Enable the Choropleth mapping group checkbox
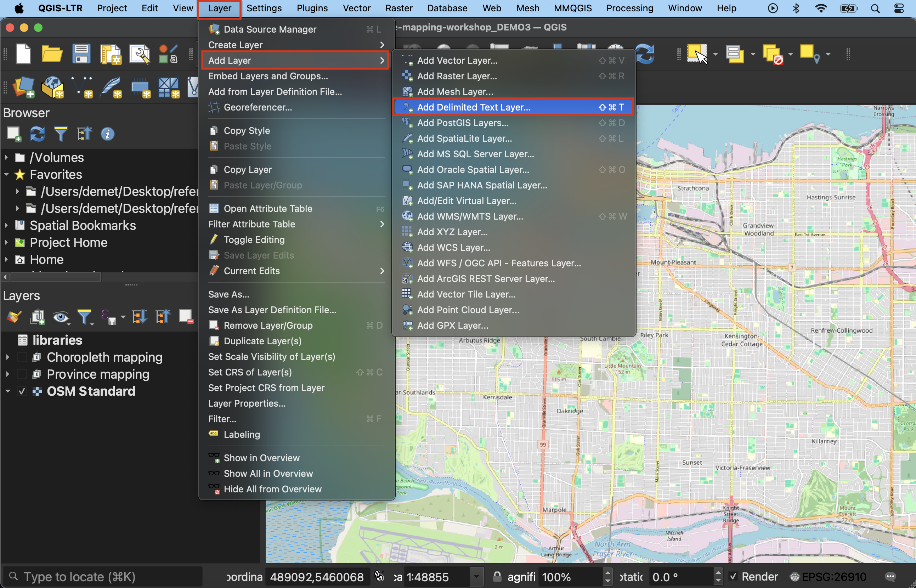This screenshot has width=916, height=588. (x=22, y=357)
